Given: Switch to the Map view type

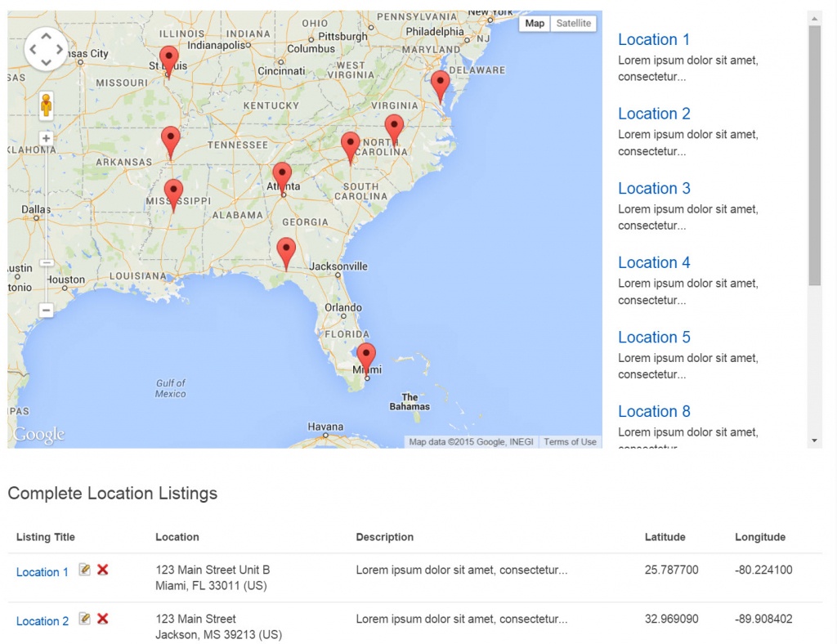Looking at the screenshot, I should 535,24.
